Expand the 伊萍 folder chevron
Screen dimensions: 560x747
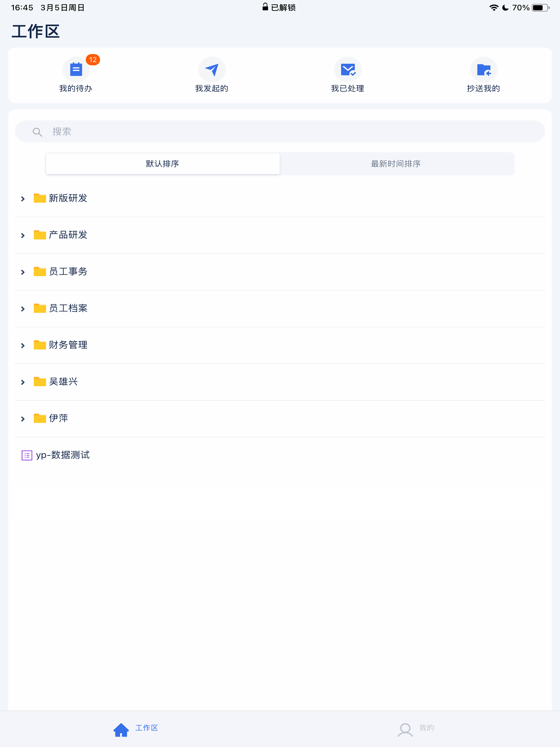pos(23,419)
